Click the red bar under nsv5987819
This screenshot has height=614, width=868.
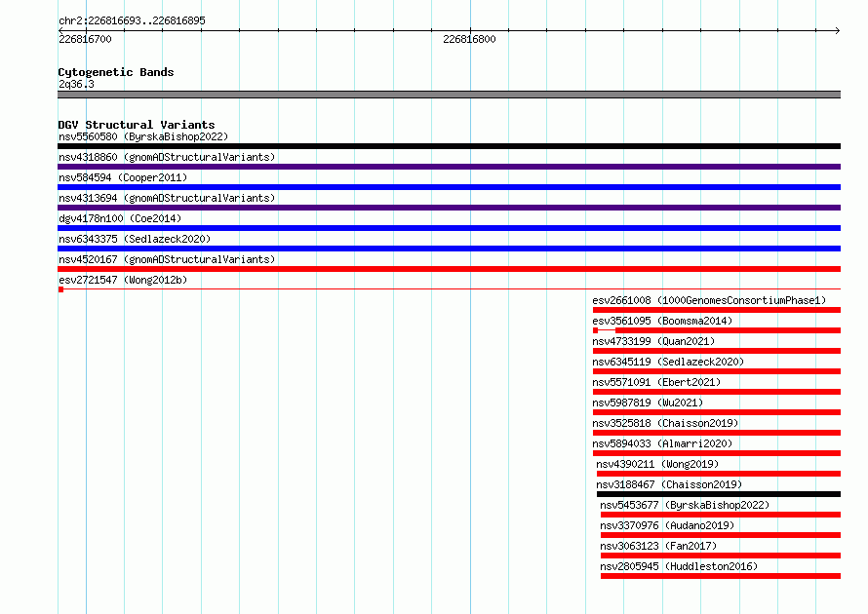tap(716, 412)
